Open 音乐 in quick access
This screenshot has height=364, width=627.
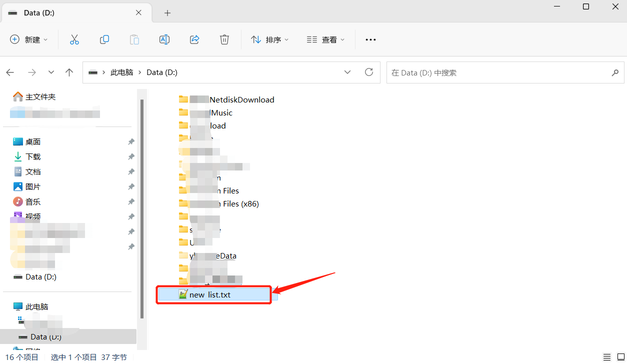click(x=27, y=201)
